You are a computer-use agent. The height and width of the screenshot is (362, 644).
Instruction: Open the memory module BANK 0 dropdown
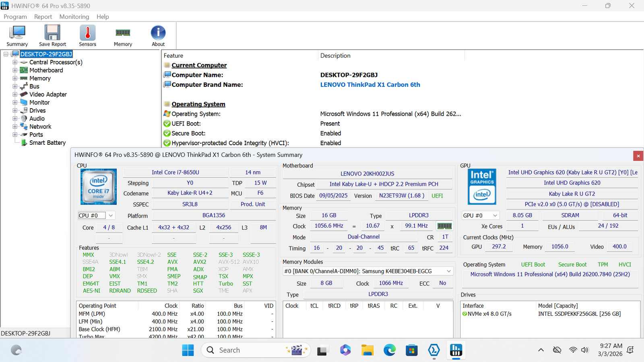[x=368, y=271]
